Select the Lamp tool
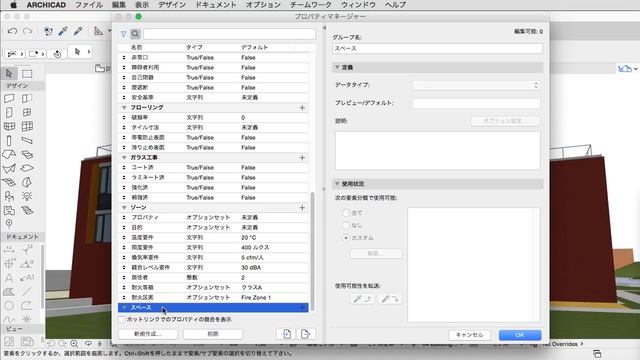Screen dimensions: 640x360 point(27,196)
